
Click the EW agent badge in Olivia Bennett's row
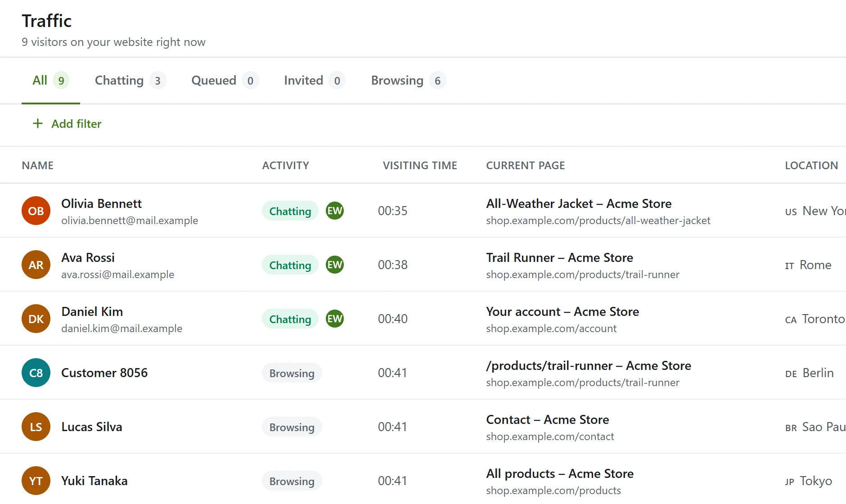pyautogui.click(x=335, y=211)
